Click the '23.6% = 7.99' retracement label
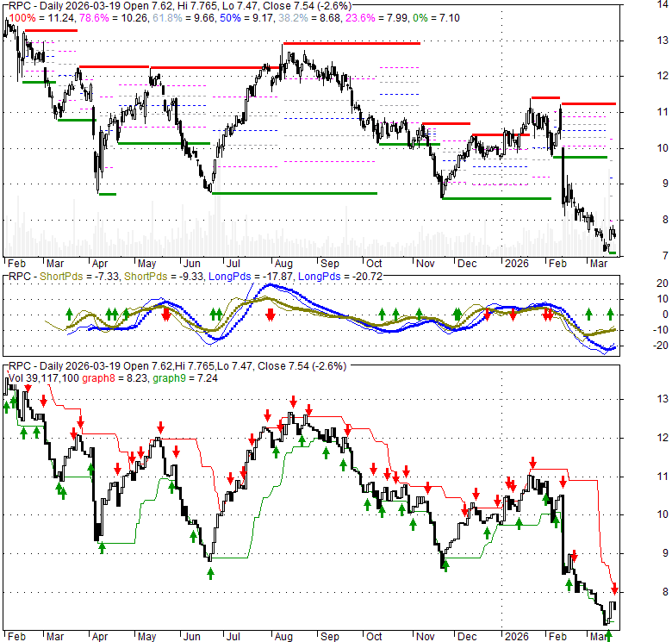The image size is (672, 642). (x=376, y=18)
